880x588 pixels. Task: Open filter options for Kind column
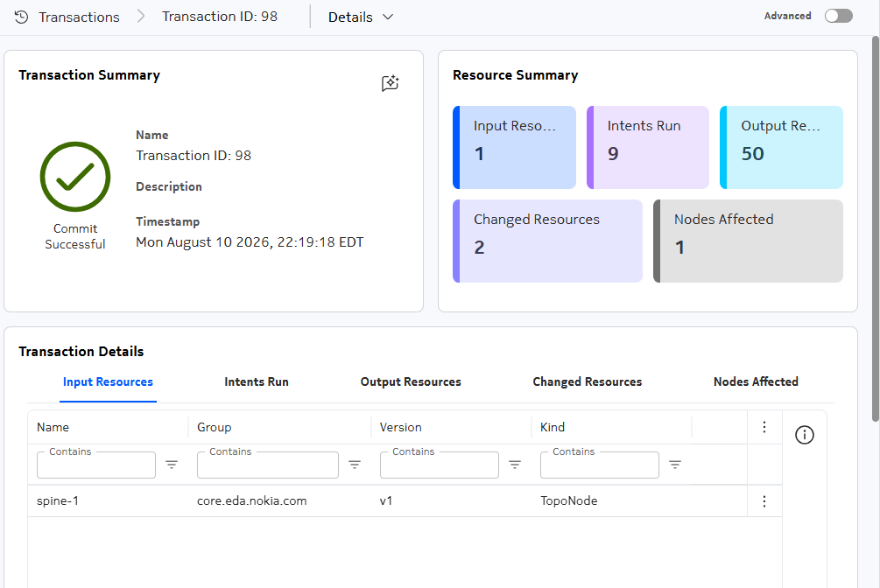(675, 465)
